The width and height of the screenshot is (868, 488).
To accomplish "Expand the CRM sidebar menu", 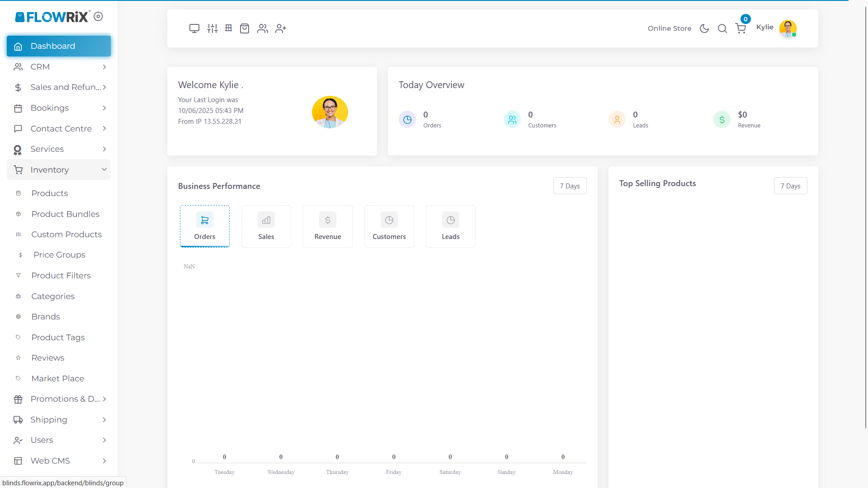I will point(59,67).
